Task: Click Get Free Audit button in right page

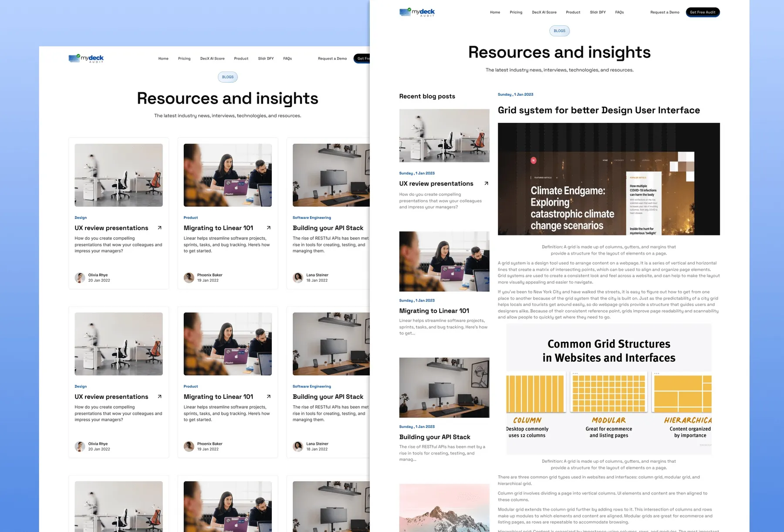Action: (703, 12)
